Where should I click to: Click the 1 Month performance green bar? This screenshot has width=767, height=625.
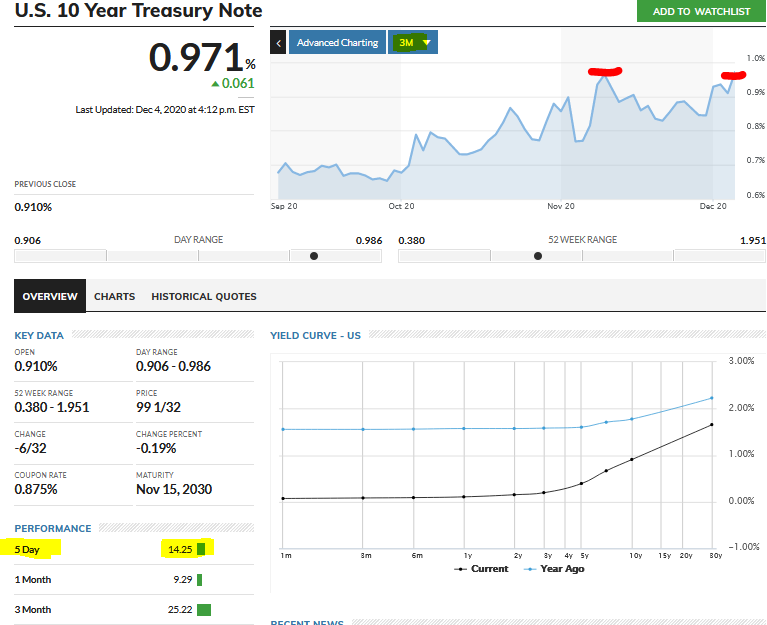[x=200, y=580]
